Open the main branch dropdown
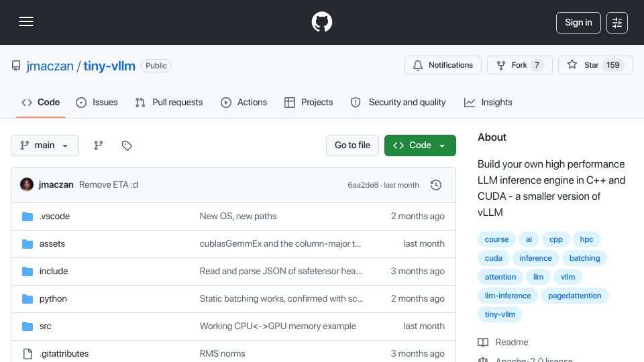 tap(45, 145)
